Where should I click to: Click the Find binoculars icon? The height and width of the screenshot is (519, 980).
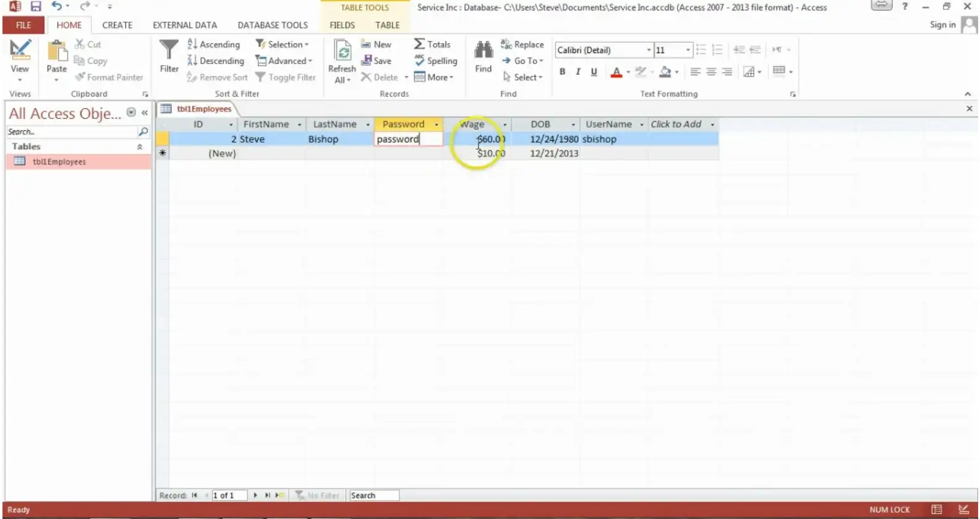coord(483,50)
